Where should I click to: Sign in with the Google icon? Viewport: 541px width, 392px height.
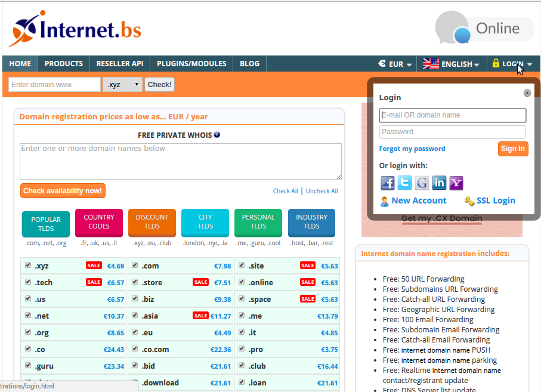click(422, 183)
